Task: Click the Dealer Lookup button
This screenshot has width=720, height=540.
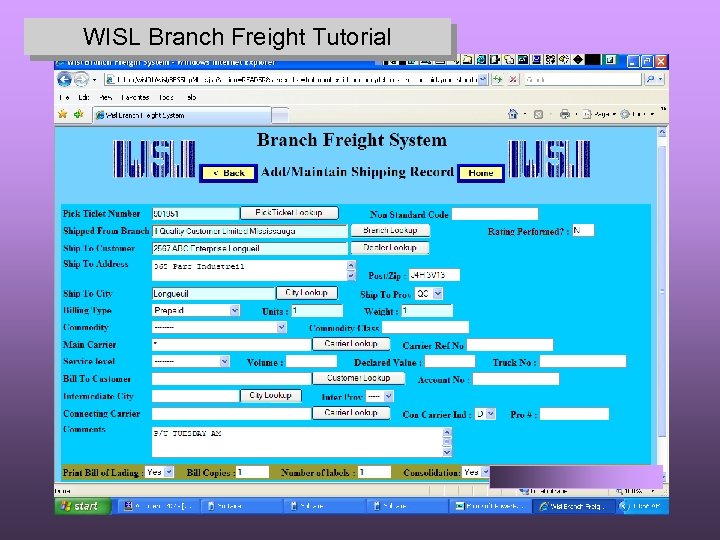Action: tap(390, 248)
